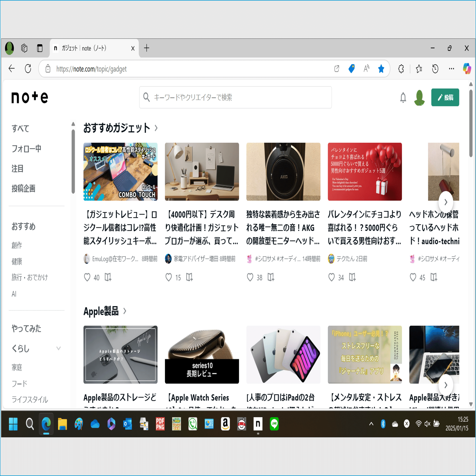Bookmark the ロジクール COMBO TOUCH article
Screen dimensions: 476x476
click(108, 278)
